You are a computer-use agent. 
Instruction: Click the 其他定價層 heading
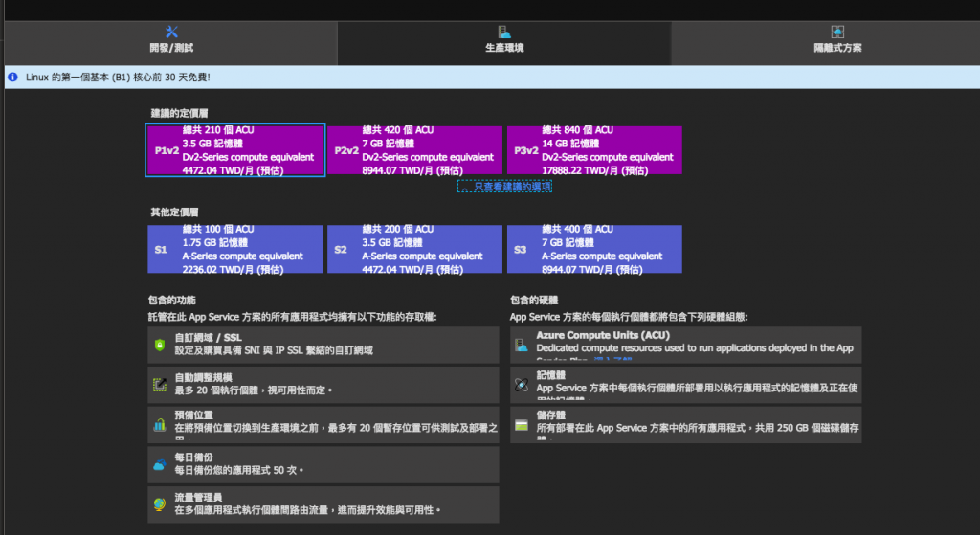(x=174, y=212)
